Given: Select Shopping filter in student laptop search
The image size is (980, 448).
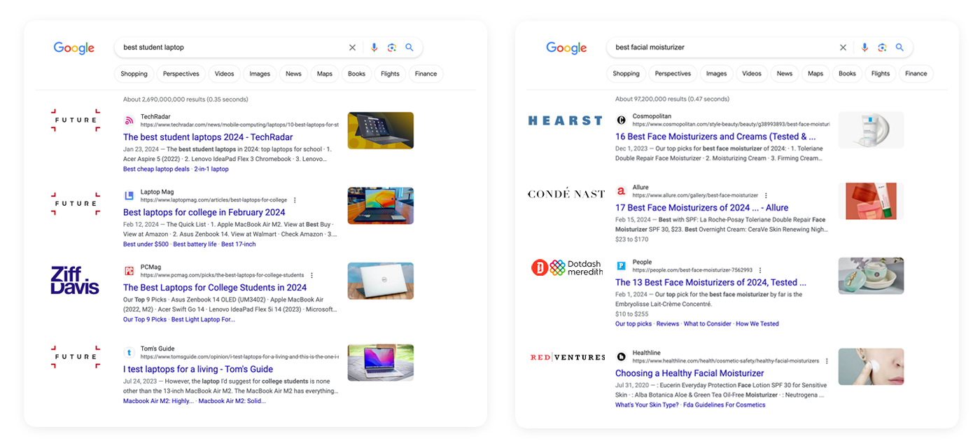Looking at the screenshot, I should (x=134, y=73).
